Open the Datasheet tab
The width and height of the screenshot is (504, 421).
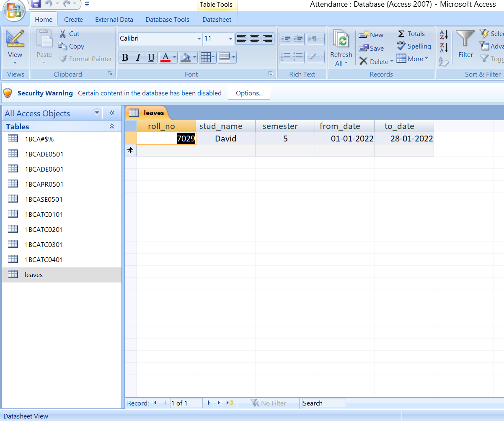click(x=217, y=19)
